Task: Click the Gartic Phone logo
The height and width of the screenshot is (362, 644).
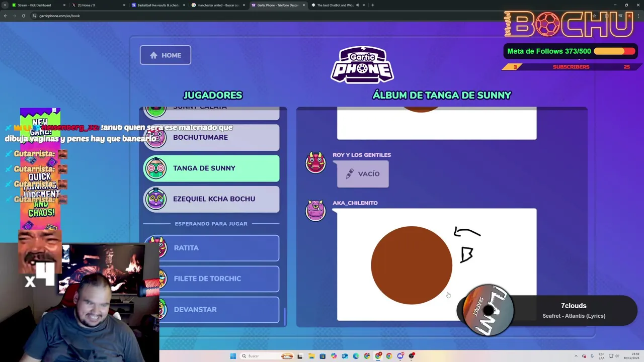Action: (x=362, y=64)
